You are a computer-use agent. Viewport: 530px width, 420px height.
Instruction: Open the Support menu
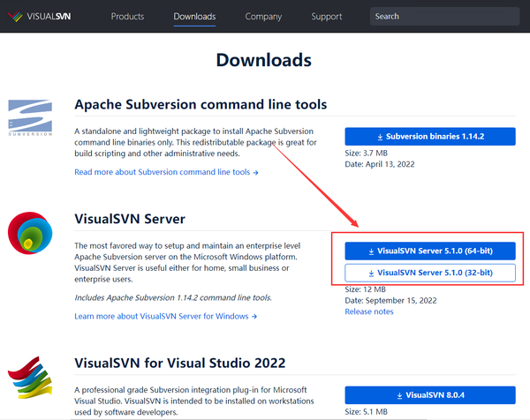[x=327, y=16]
